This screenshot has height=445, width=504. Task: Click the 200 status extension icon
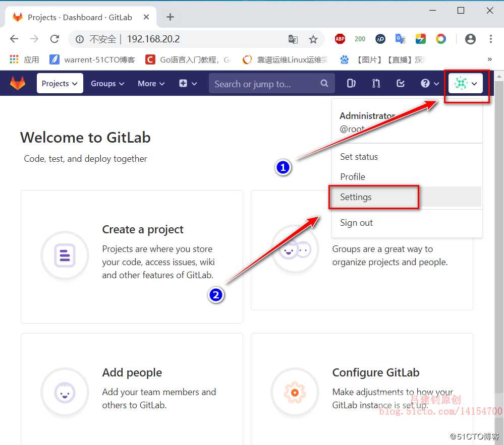(360, 39)
